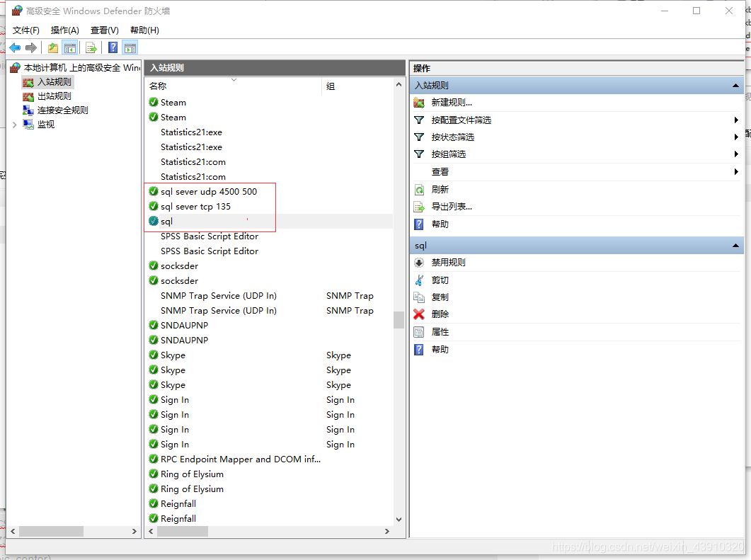This screenshot has width=751, height=560.
Task: Toggle the Action pane toolbar icon
Action: [x=130, y=47]
